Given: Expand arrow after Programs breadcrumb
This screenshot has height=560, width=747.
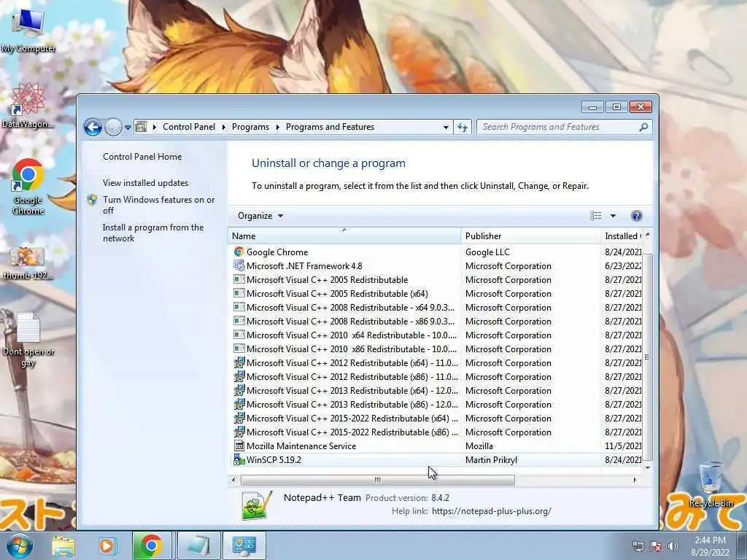Looking at the screenshot, I should pyautogui.click(x=277, y=127).
